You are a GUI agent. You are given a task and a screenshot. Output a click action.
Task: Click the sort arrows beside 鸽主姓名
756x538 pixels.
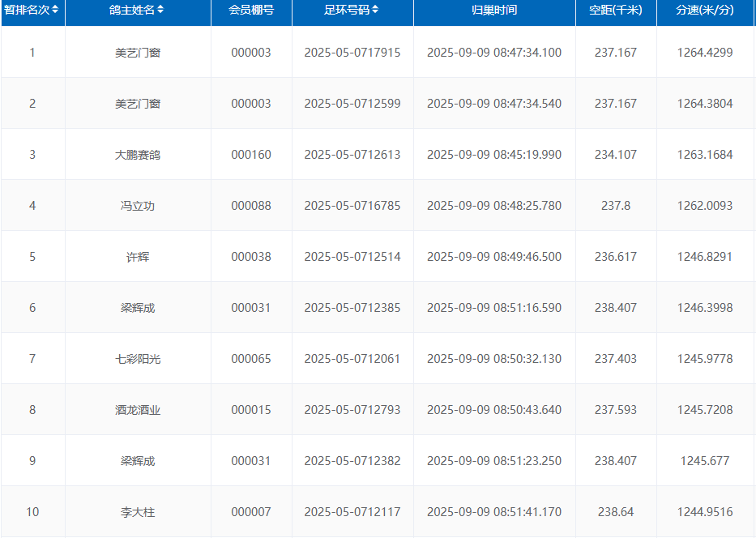tap(160, 11)
